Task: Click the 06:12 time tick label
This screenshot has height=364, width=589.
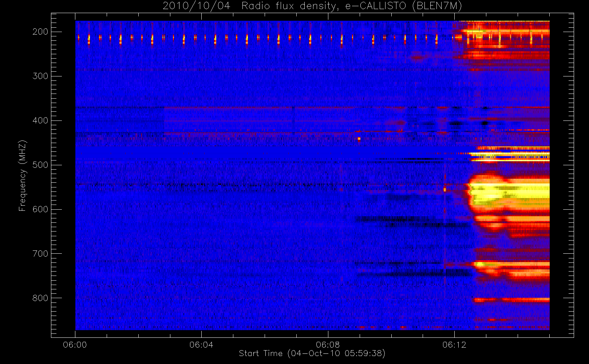Action: (454, 345)
